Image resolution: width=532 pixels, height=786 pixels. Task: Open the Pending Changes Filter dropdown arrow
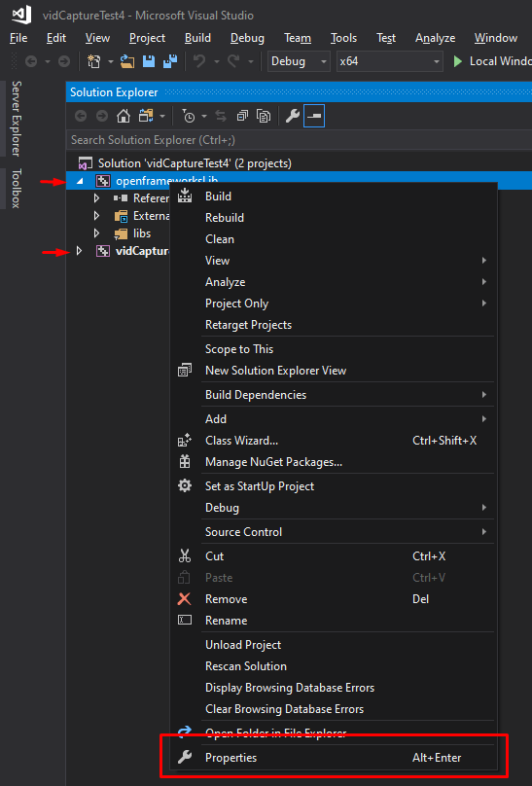pyautogui.click(x=204, y=117)
